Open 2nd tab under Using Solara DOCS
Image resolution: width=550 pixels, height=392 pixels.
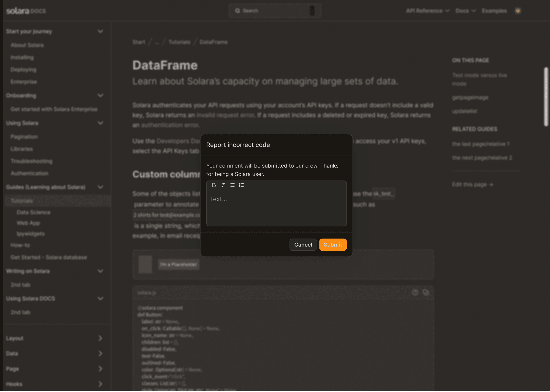pos(20,312)
